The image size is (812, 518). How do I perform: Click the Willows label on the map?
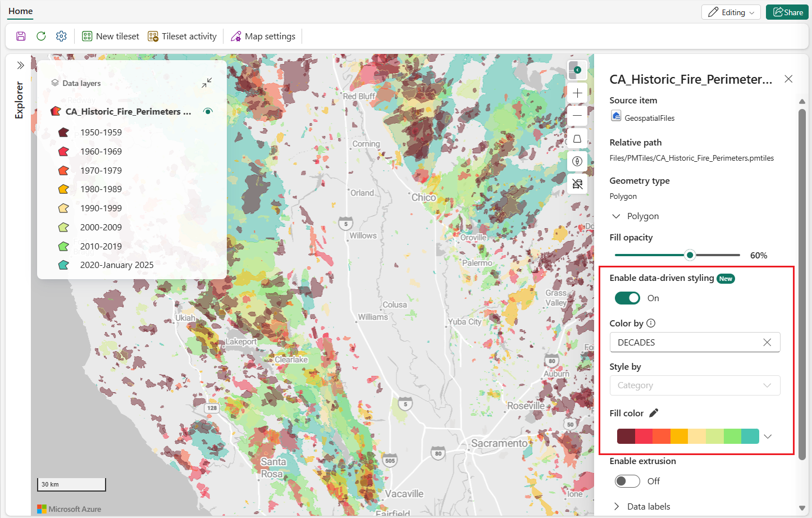point(363,236)
